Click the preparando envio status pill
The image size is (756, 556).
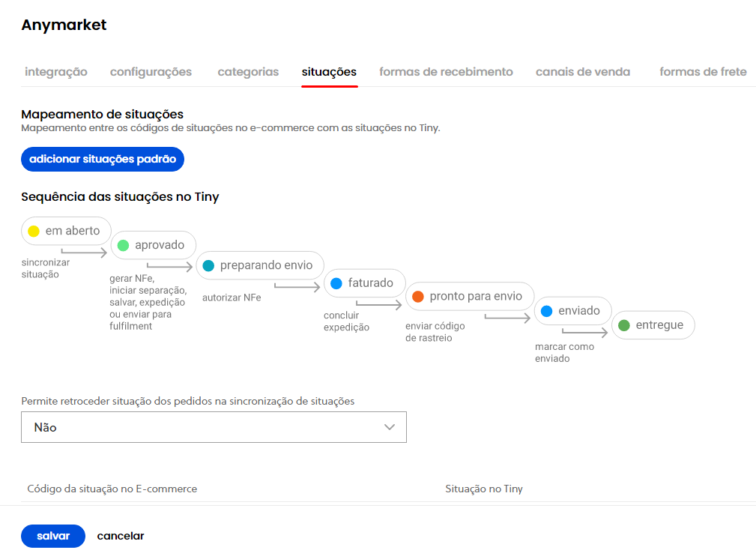pyautogui.click(x=260, y=265)
